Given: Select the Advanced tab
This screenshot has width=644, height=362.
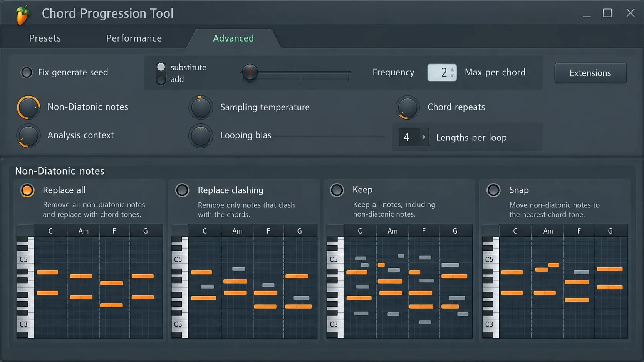Looking at the screenshot, I should coord(233,38).
